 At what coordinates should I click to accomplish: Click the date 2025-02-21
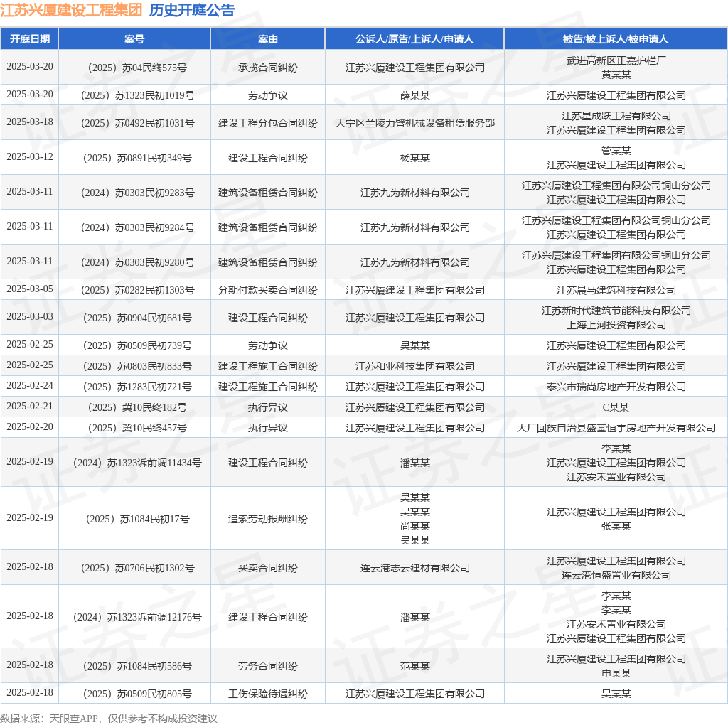click(30, 406)
